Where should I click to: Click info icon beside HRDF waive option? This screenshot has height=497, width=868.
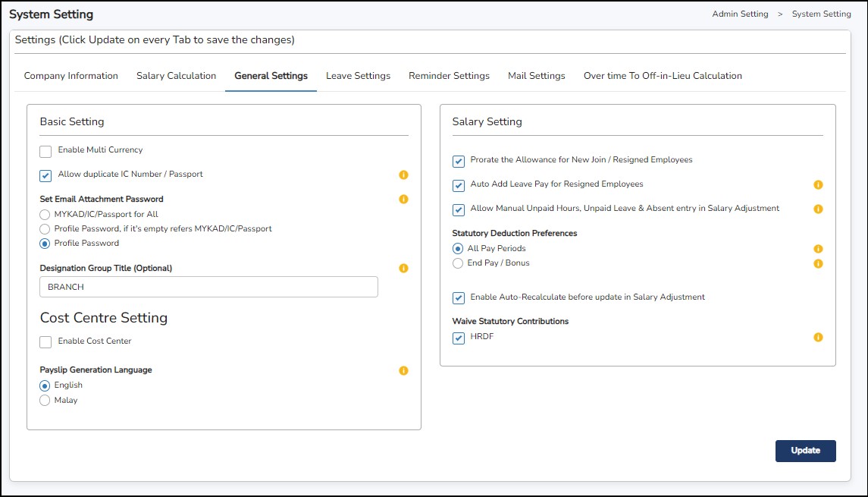(818, 338)
